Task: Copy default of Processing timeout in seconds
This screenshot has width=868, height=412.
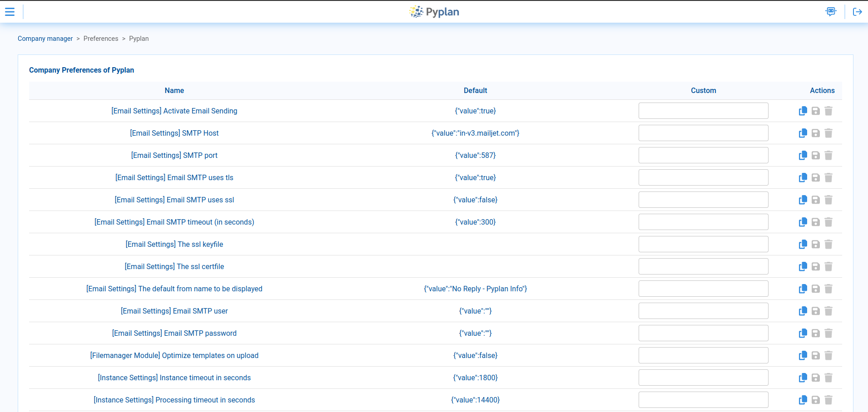Action: tap(803, 400)
